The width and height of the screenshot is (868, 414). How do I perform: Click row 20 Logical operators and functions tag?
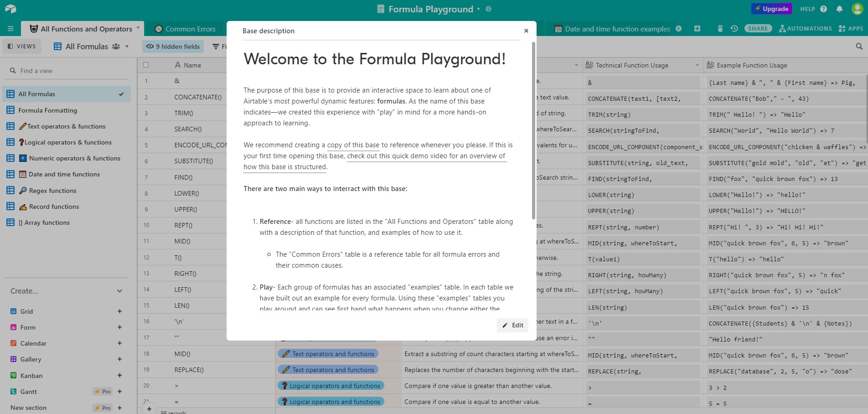point(331,386)
